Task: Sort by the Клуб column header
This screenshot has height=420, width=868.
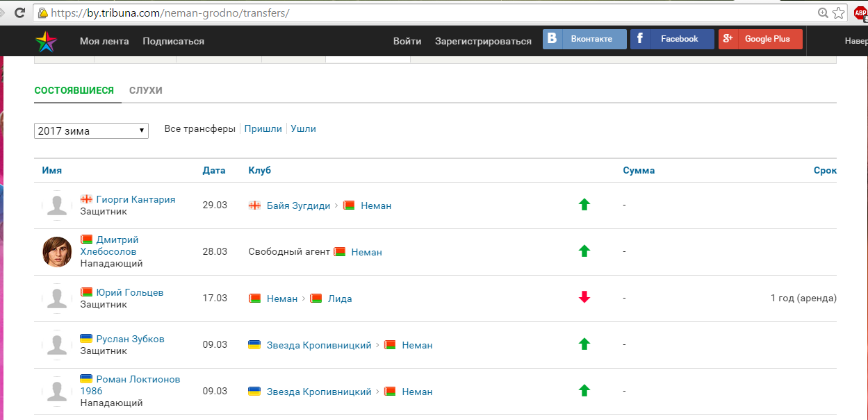Action: pos(260,170)
